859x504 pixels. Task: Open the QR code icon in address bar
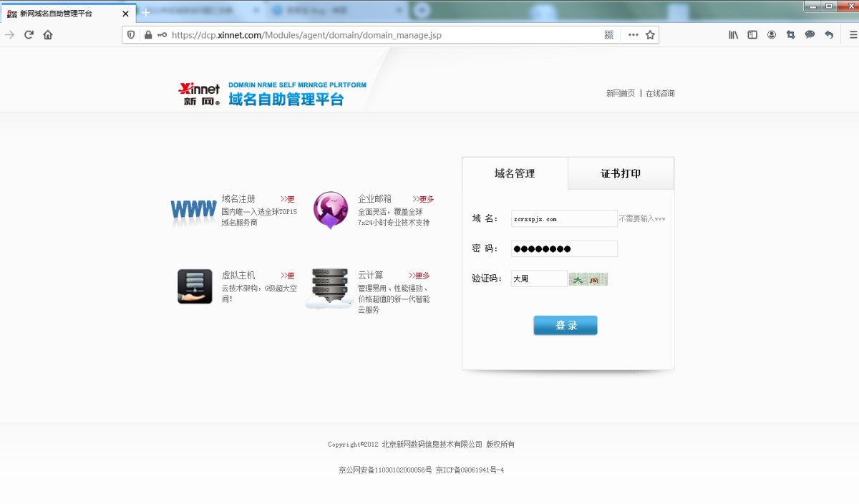(609, 34)
